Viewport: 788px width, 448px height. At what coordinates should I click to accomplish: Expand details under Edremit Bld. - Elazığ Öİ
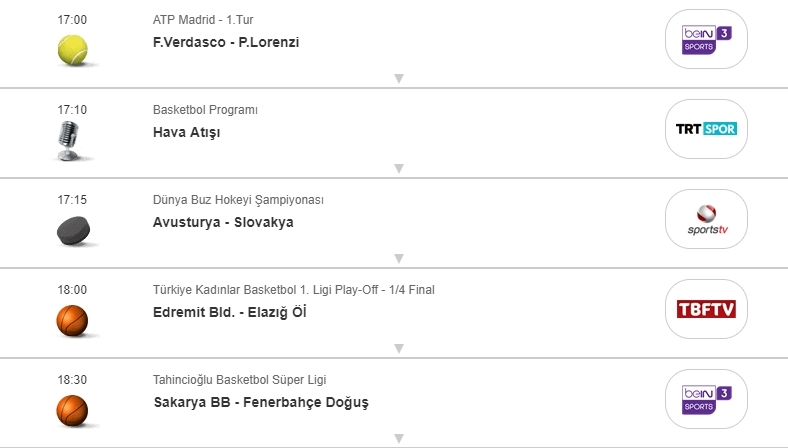pyautogui.click(x=398, y=348)
